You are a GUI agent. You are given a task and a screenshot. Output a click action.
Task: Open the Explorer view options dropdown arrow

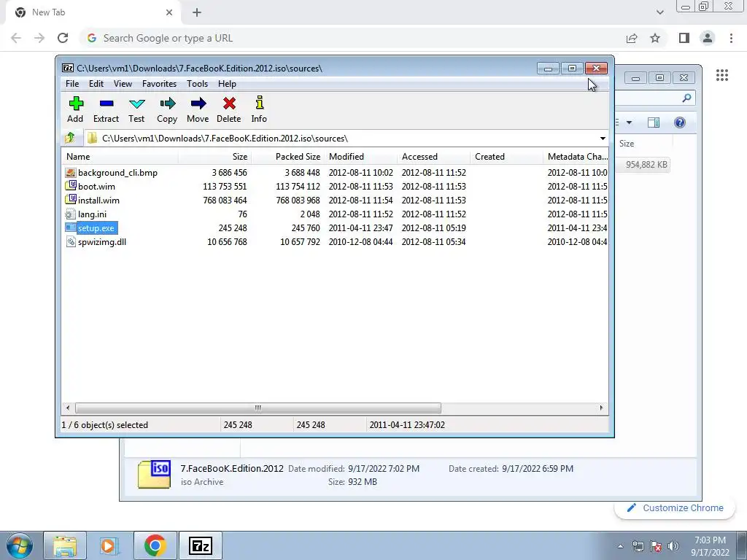click(630, 122)
